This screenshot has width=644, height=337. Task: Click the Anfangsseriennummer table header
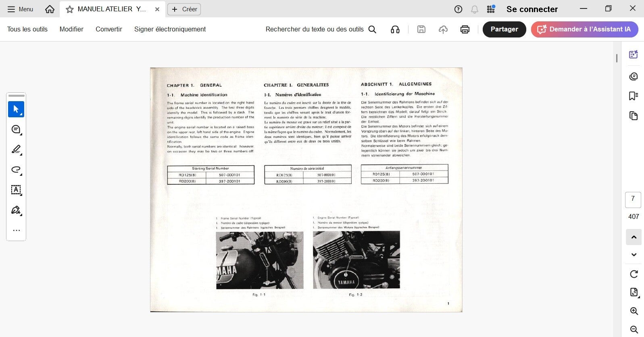point(404,168)
